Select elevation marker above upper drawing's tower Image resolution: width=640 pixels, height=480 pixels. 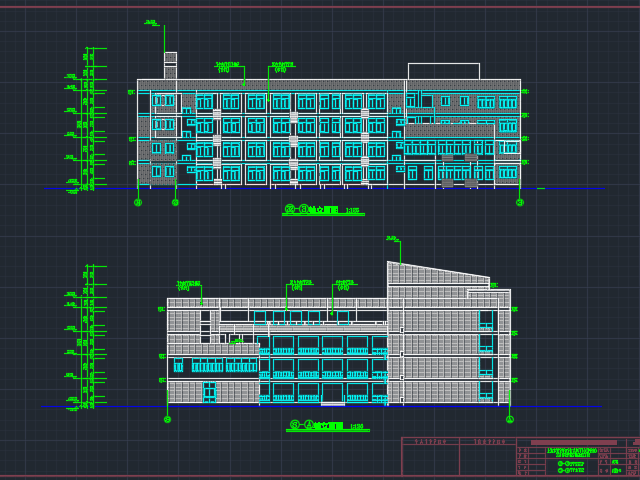pyautogui.click(x=151, y=22)
